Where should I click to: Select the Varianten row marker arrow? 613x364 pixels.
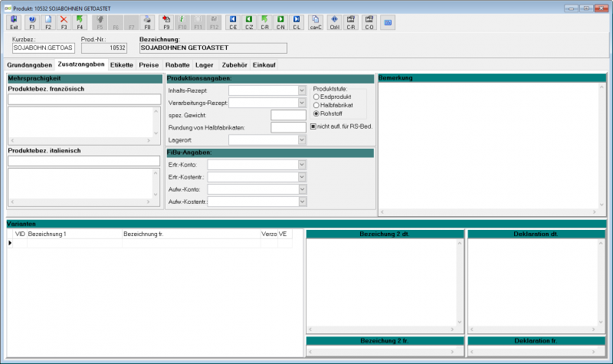(x=10, y=243)
